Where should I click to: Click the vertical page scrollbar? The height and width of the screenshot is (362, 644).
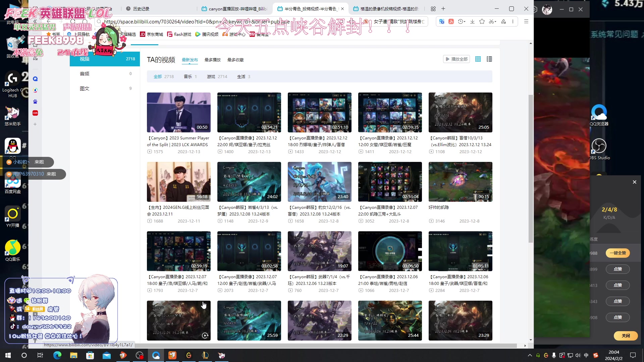coord(530,169)
